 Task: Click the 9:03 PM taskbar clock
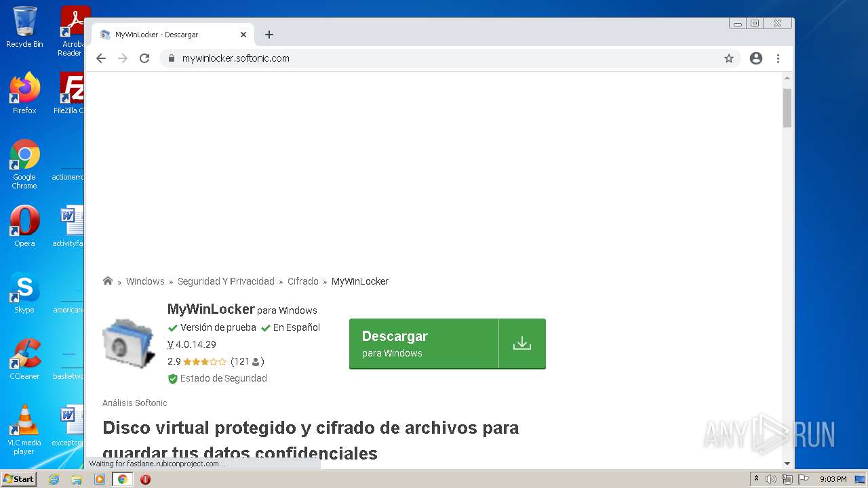point(833,479)
